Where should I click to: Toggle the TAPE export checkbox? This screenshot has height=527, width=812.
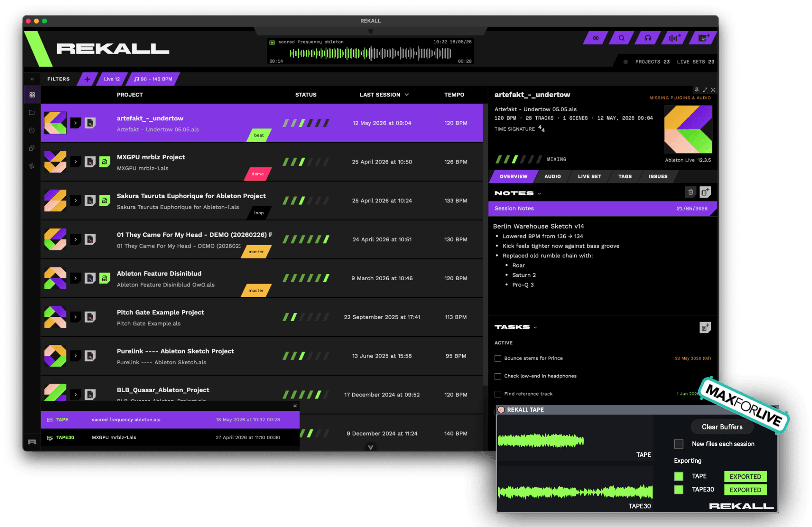(x=679, y=476)
